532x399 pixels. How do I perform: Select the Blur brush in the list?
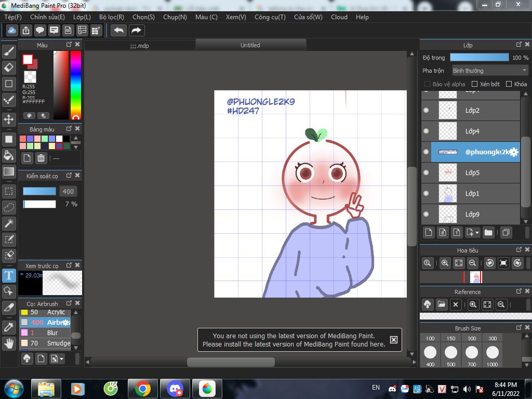[x=45, y=333]
